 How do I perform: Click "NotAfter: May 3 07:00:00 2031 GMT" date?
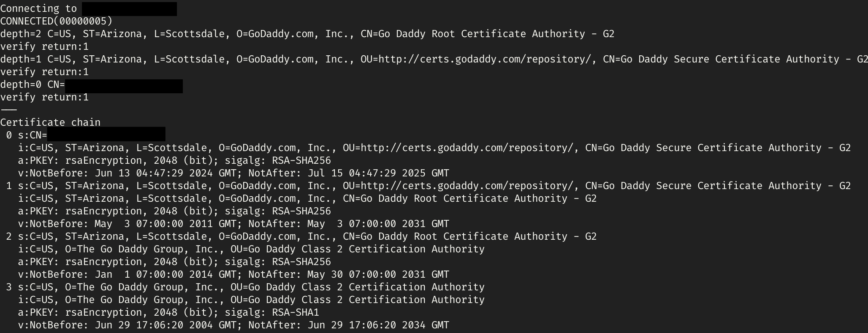[x=349, y=224]
